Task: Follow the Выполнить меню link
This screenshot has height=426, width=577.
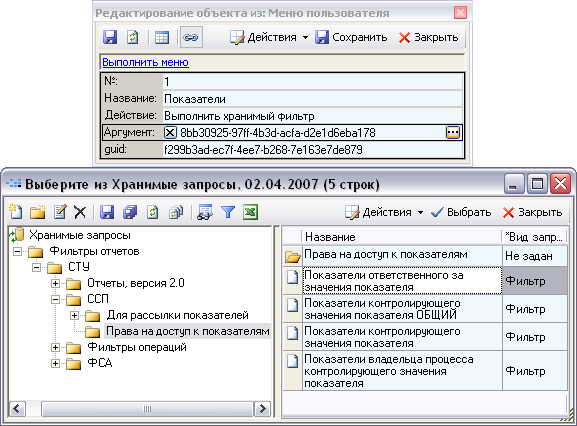Action: (x=145, y=62)
